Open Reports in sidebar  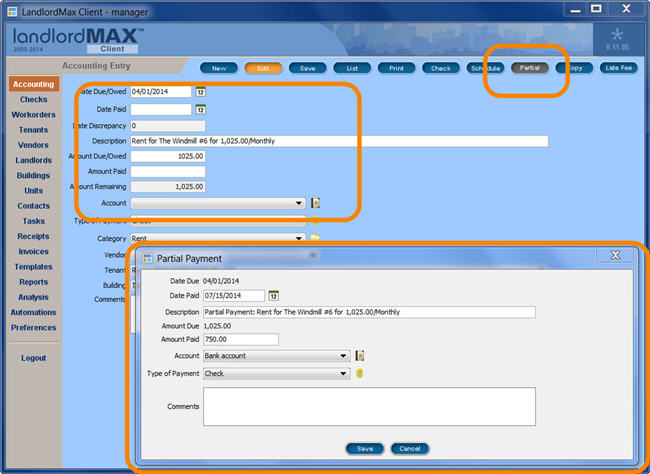tap(34, 282)
